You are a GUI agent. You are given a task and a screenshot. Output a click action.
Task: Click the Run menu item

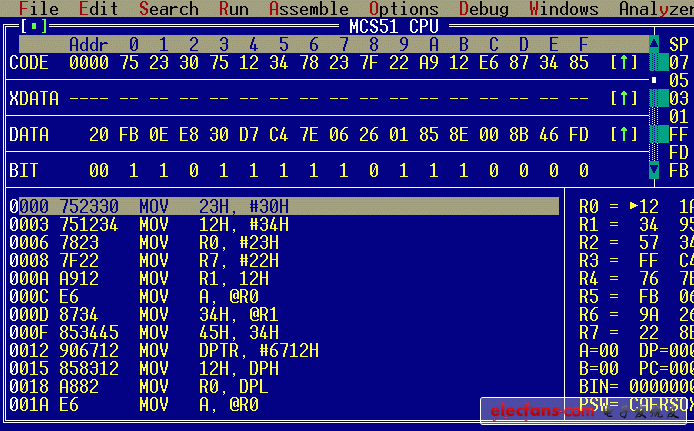coord(233,9)
